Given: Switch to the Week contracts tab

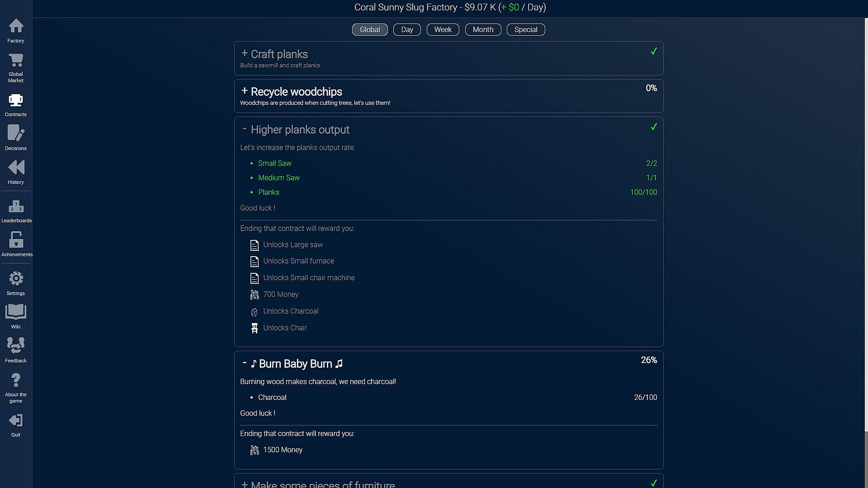Looking at the screenshot, I should tap(443, 30).
